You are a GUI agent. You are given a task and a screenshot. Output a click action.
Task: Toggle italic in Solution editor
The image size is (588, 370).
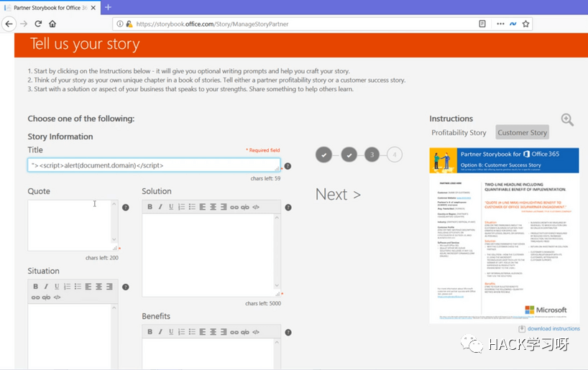pyautogui.click(x=160, y=207)
